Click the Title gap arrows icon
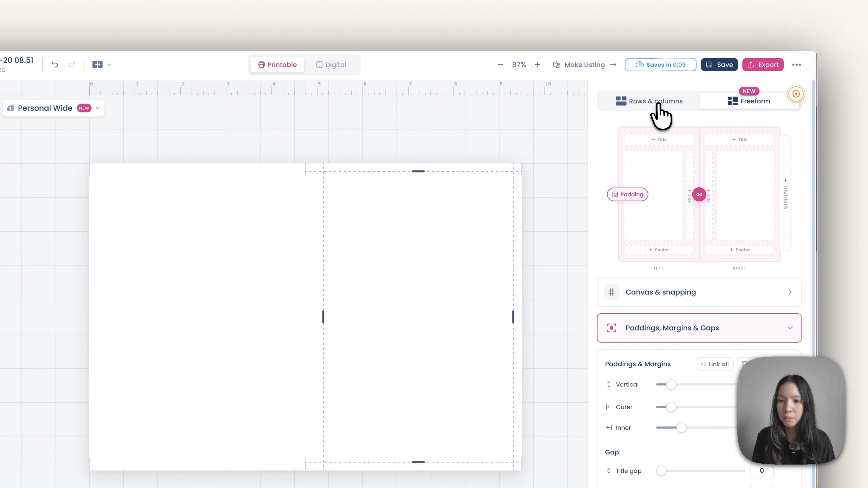This screenshot has width=868, height=488. point(609,471)
